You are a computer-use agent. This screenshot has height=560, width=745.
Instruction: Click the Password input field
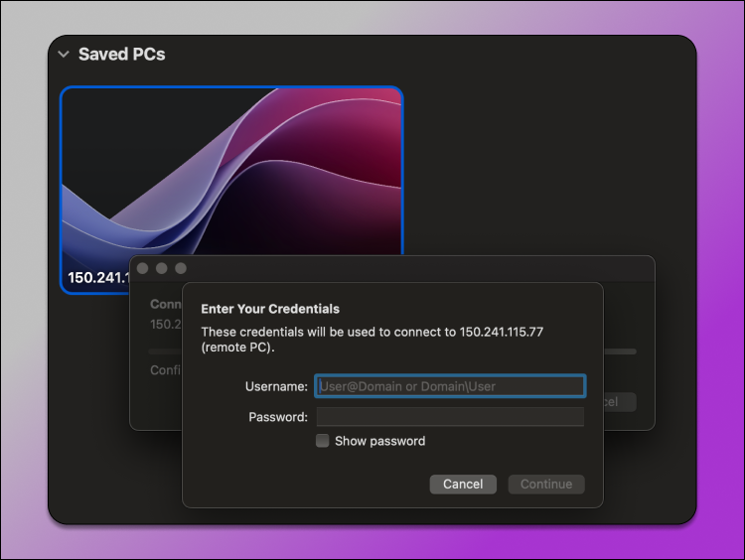[450, 417]
